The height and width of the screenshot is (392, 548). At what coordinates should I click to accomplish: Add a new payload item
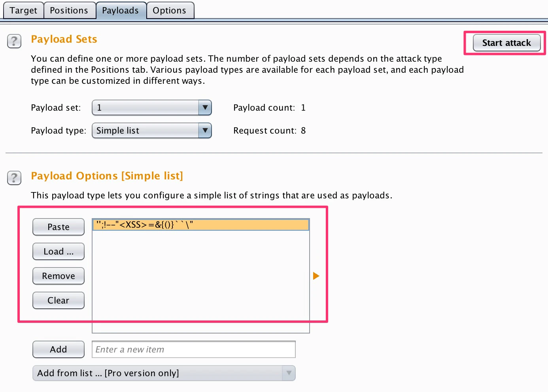pyautogui.click(x=58, y=349)
